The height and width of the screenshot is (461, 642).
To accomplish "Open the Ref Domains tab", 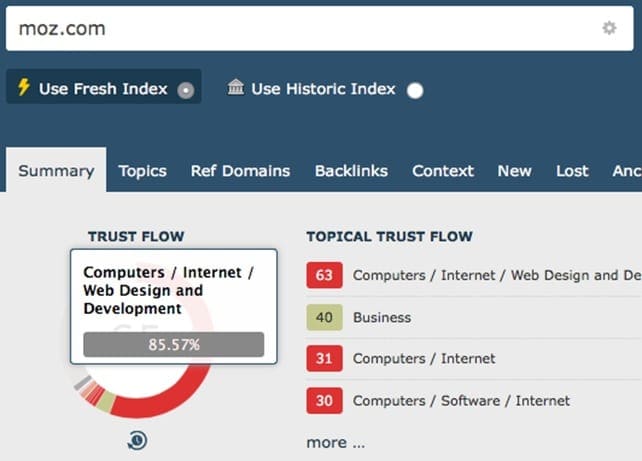I will pyautogui.click(x=240, y=171).
